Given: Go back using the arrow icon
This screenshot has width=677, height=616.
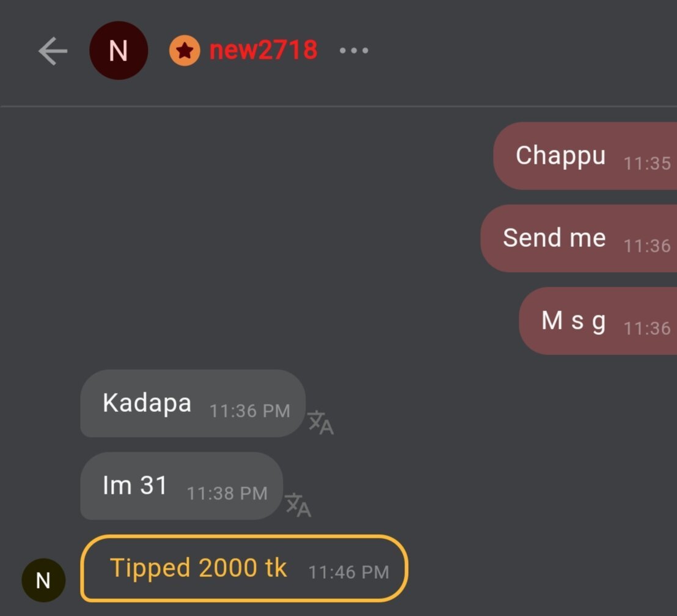Looking at the screenshot, I should point(53,51).
